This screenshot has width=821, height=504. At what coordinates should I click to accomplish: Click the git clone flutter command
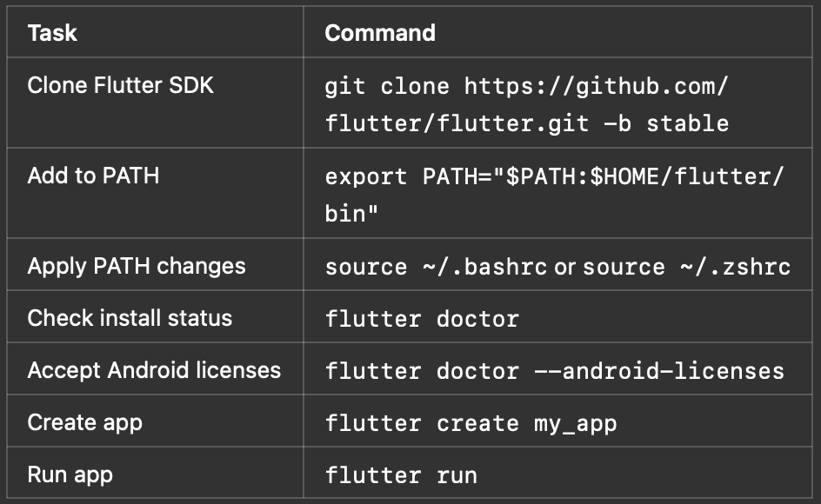pos(526,104)
